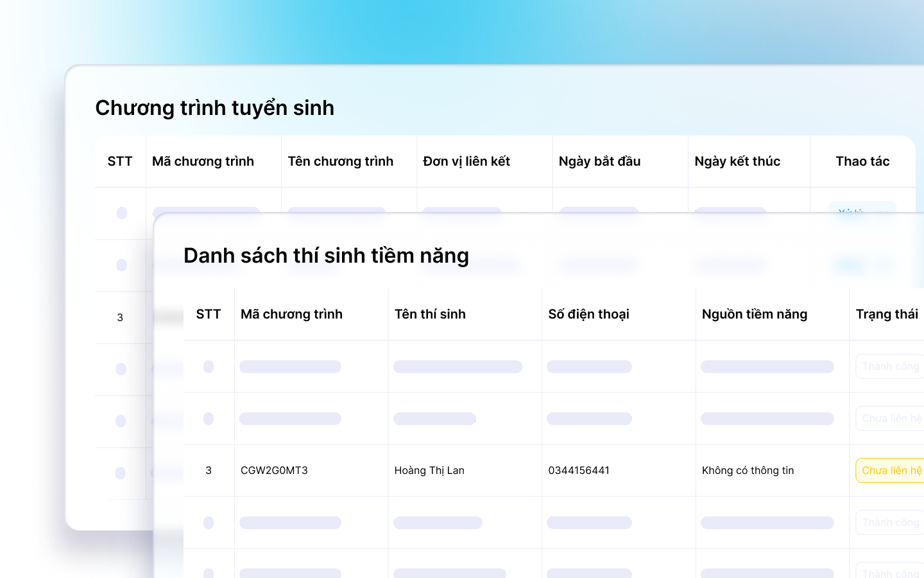Click the "Ngày kết thúc" column header
924x578 pixels.
point(737,161)
